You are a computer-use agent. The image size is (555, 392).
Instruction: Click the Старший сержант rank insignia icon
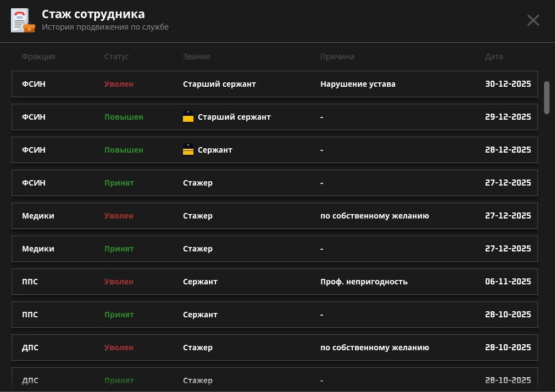[188, 117]
